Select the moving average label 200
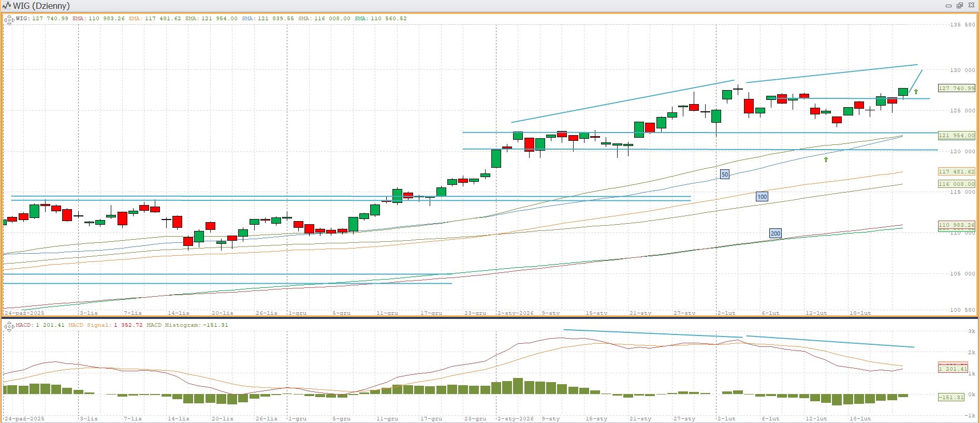The image size is (980, 423). click(776, 234)
